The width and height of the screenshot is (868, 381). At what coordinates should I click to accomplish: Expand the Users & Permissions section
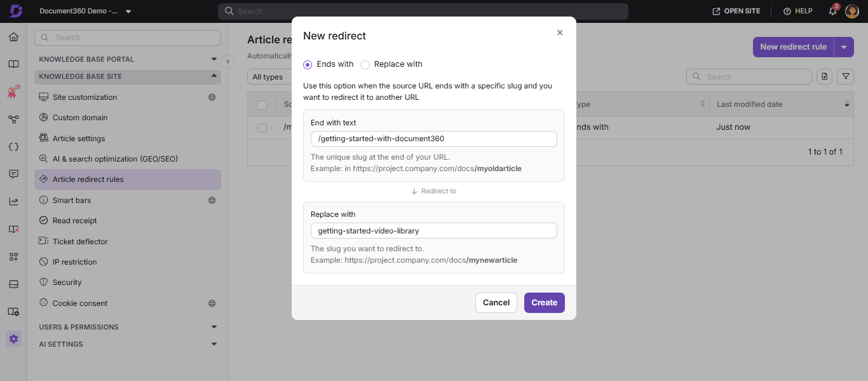[127, 327]
